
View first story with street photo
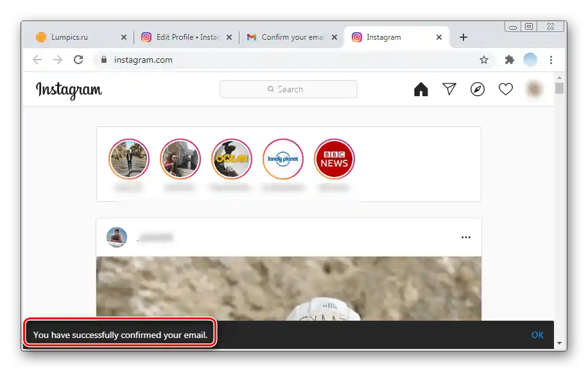[x=129, y=159]
